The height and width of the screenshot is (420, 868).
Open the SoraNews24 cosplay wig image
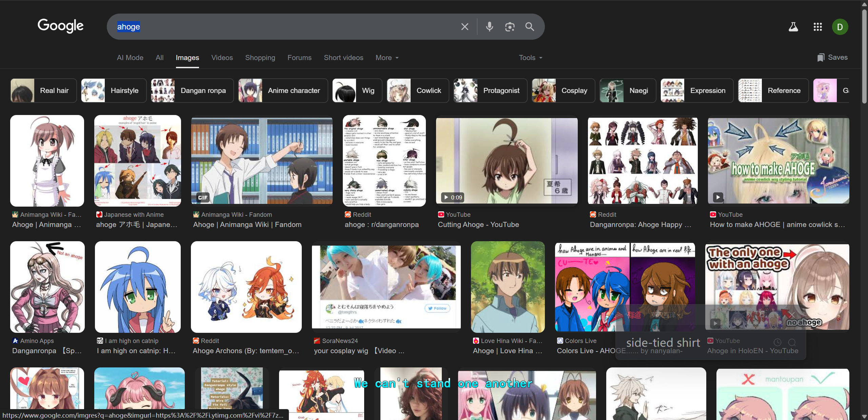click(x=386, y=287)
